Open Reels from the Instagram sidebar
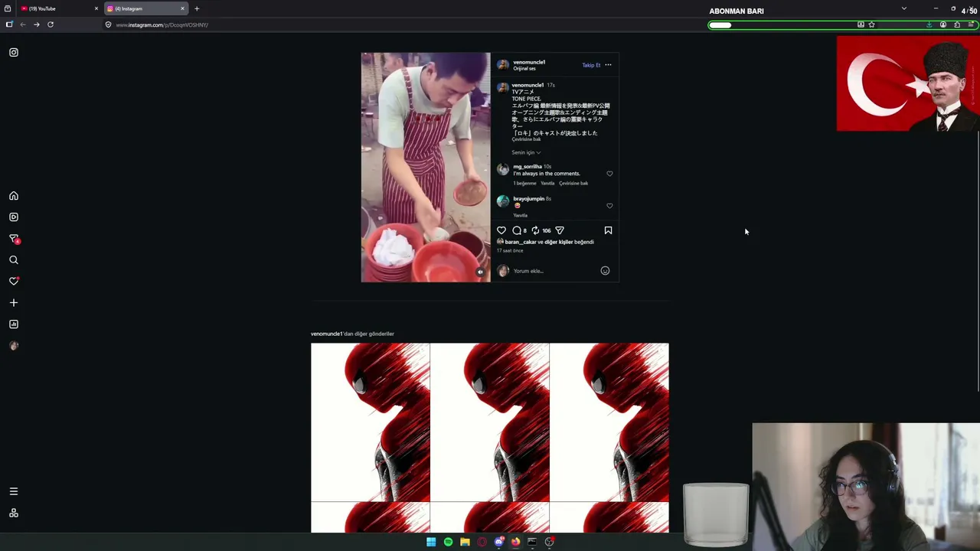The height and width of the screenshot is (551, 980). point(13,217)
